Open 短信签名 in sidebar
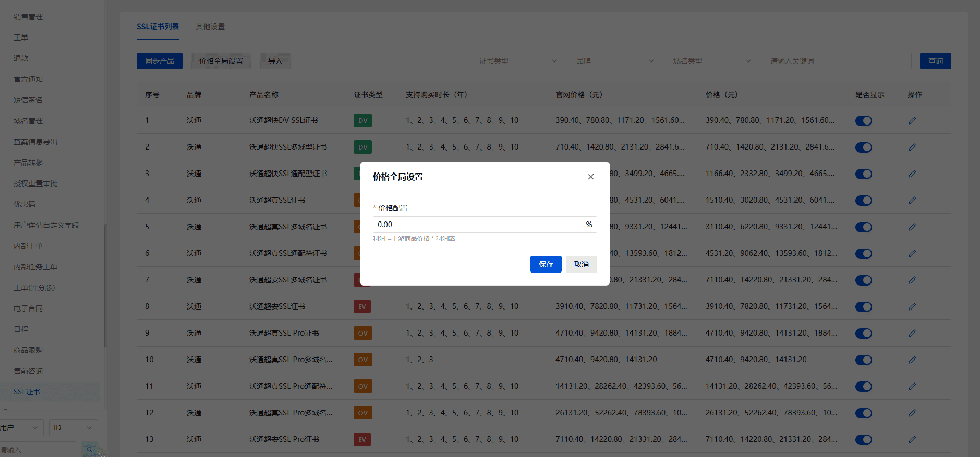 pos(28,100)
